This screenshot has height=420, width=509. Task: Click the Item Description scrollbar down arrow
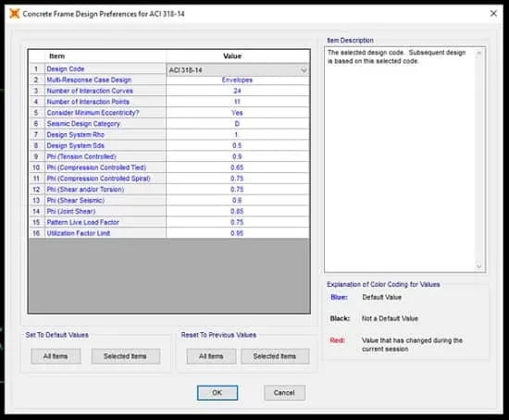pos(478,266)
